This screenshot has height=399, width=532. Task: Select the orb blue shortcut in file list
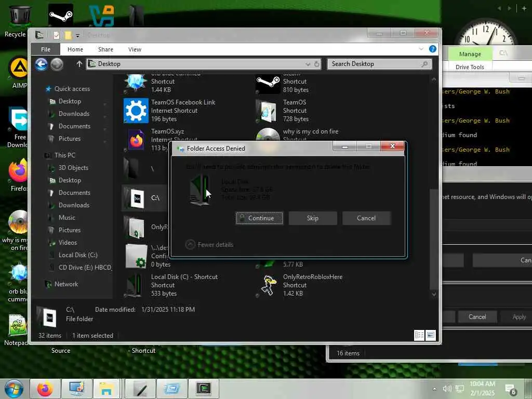(136, 83)
